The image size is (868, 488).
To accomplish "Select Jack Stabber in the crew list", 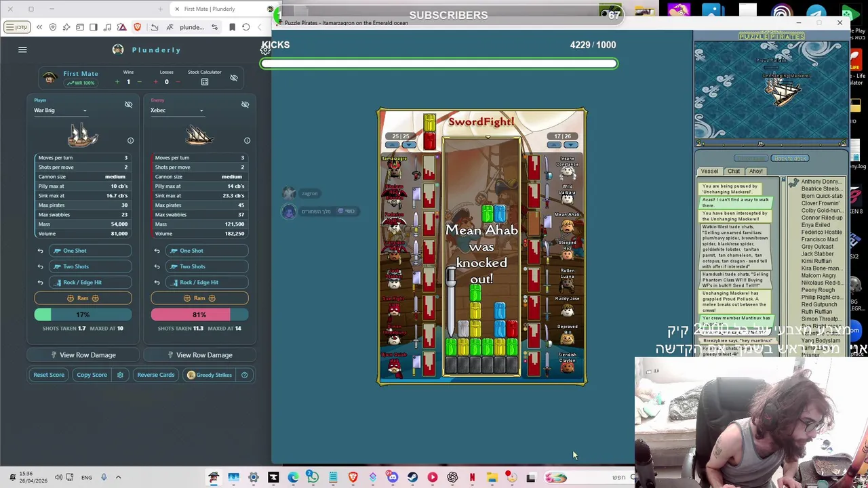I will pyautogui.click(x=817, y=254).
